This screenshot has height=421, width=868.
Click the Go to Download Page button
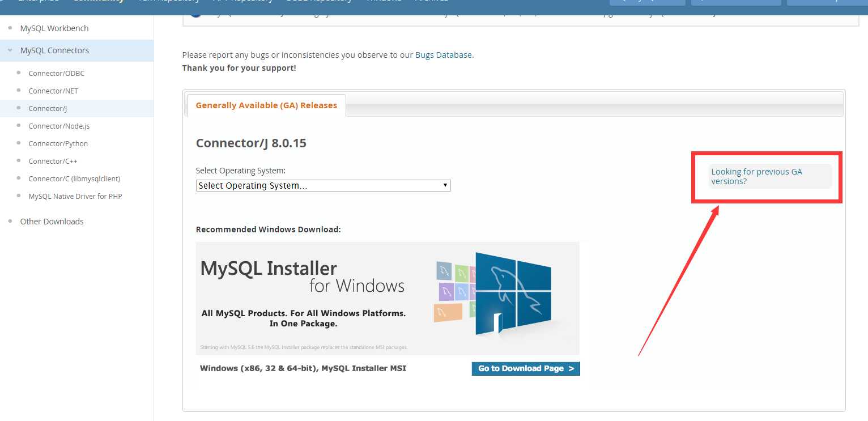click(x=526, y=368)
